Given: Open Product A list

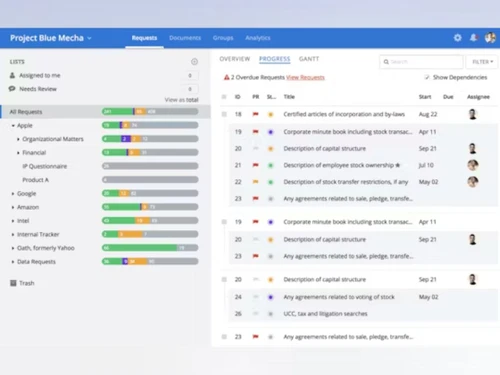Looking at the screenshot, I should tap(35, 180).
